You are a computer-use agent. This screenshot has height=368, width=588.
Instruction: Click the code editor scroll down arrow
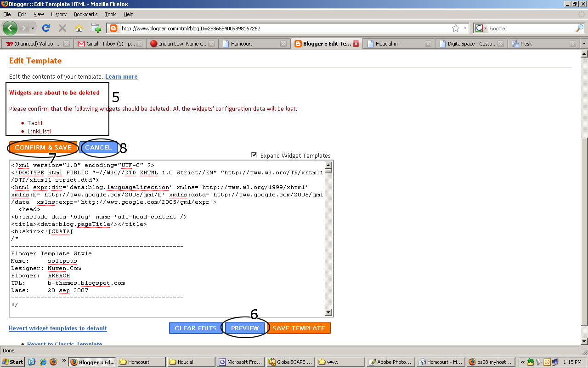(x=328, y=312)
